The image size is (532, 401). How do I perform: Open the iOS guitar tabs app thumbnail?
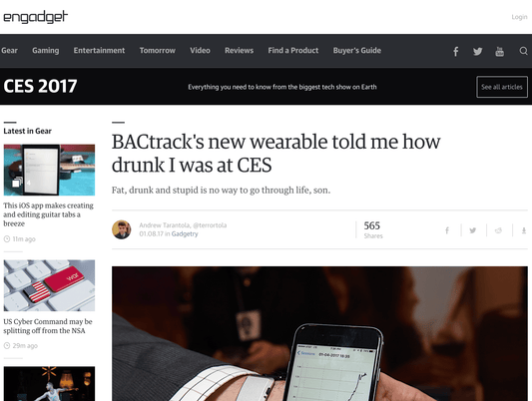pos(49,170)
